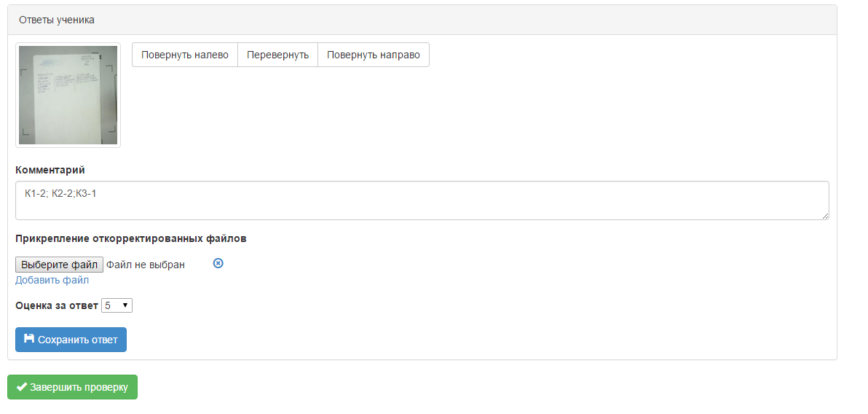Click the floppy disk icon on Сохранить ответ
The image size is (868, 414).
click(x=29, y=339)
